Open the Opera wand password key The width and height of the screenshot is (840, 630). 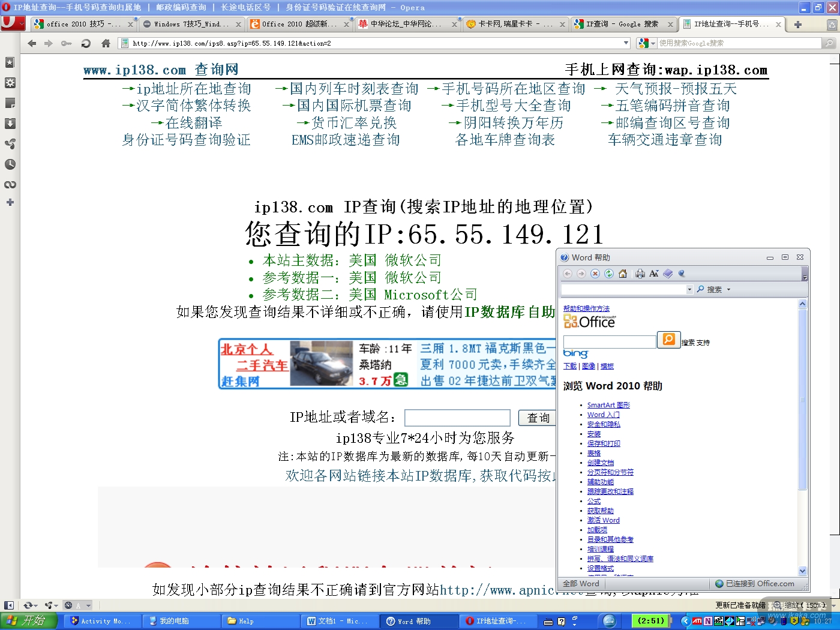coord(67,43)
